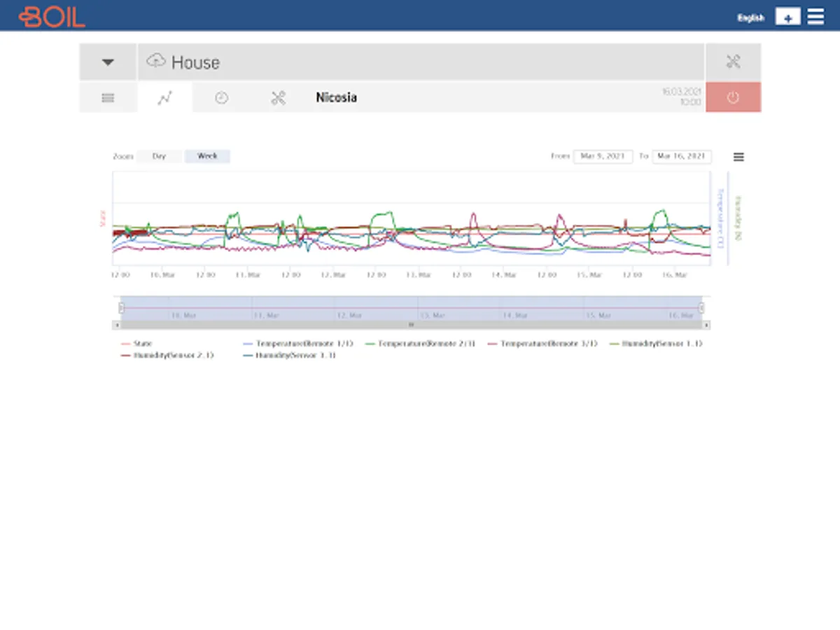Viewport: 840px width, 630px height.
Task: Toggle the State series in legend
Action: coord(137,344)
